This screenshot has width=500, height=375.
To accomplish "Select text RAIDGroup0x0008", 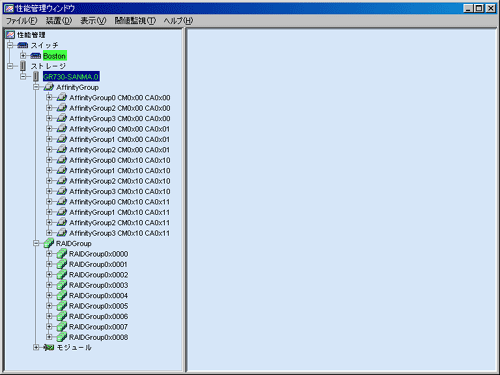I will [x=98, y=337].
